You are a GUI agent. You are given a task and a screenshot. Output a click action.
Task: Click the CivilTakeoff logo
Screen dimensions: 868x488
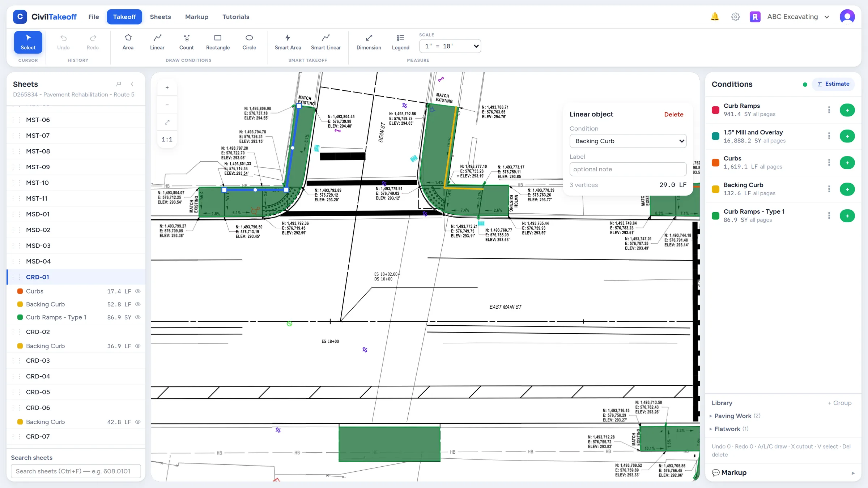[x=44, y=17]
